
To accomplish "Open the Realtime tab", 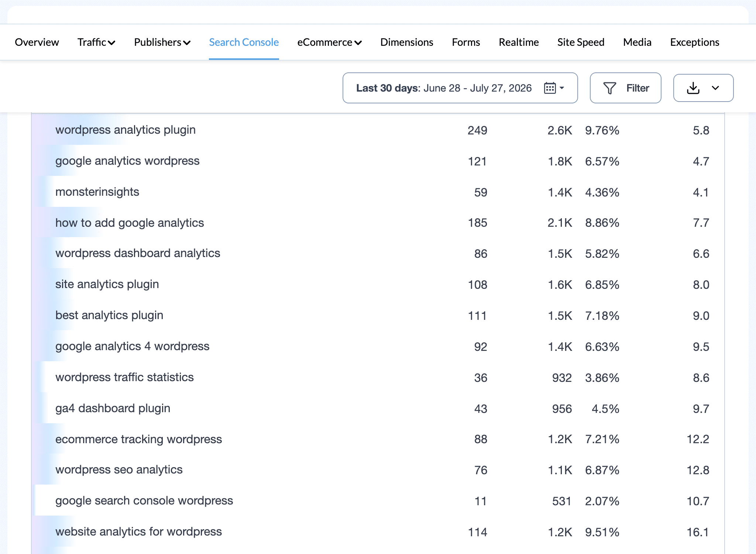I will coord(519,42).
